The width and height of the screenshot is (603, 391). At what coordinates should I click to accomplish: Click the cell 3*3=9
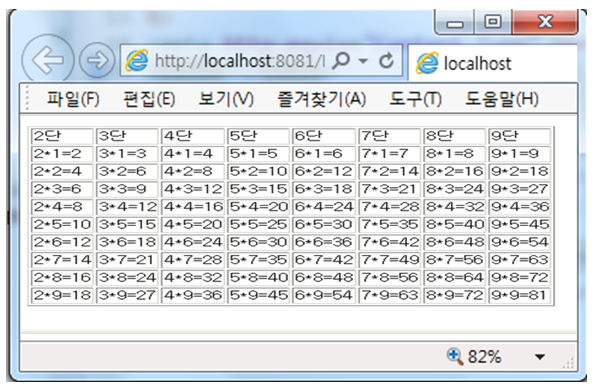[x=127, y=189]
